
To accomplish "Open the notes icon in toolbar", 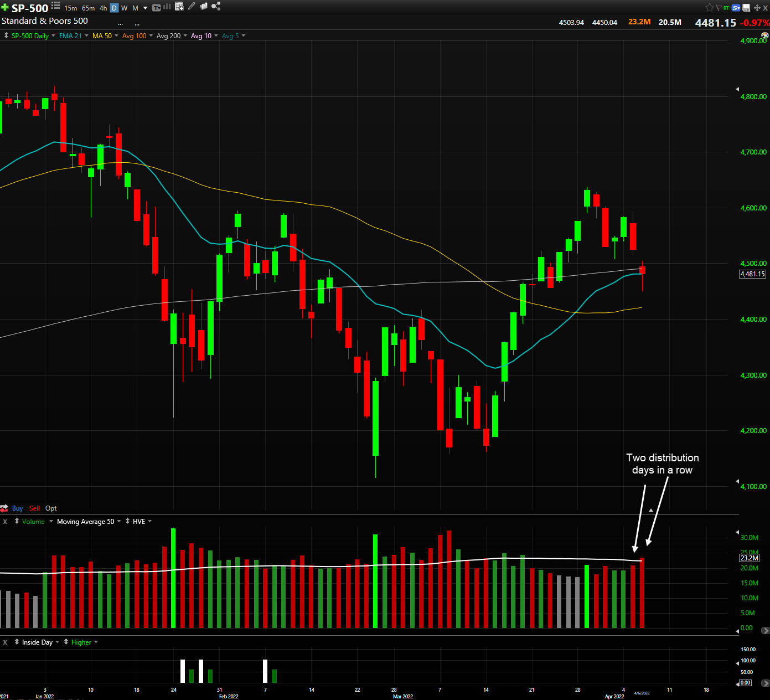I will 204,6.
